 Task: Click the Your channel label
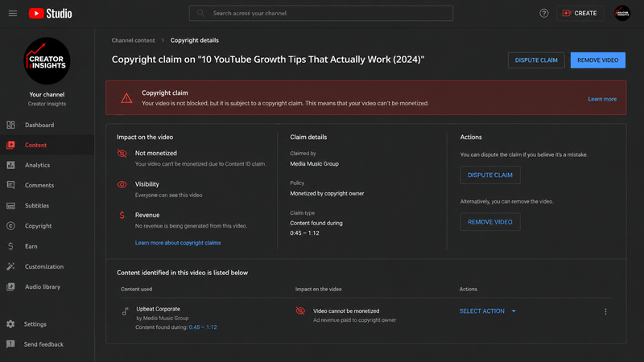[47, 94]
